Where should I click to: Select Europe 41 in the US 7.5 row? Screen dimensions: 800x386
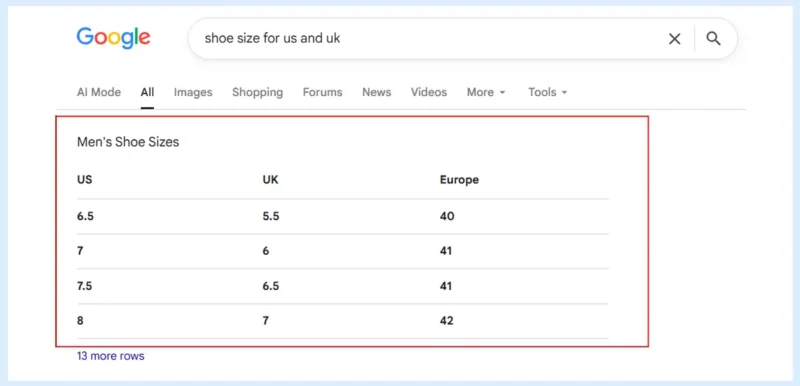point(446,286)
